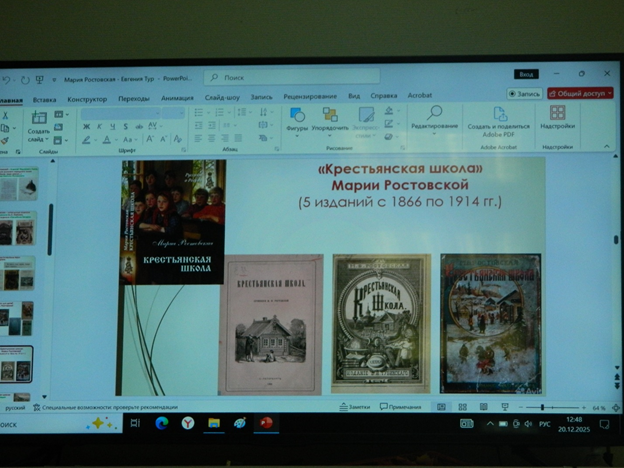Screen dimensions: 624x468
Task: Toggle text shadow (S)
Action: click(x=125, y=127)
